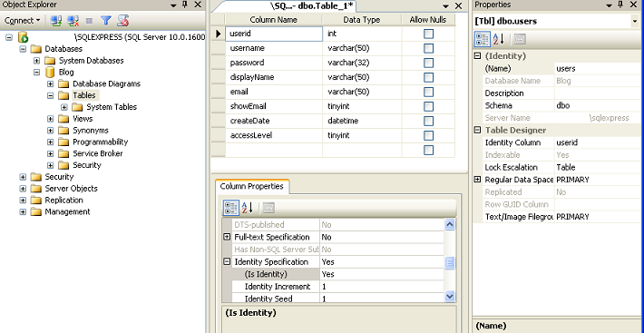Select the Service Broker folder

[98, 153]
